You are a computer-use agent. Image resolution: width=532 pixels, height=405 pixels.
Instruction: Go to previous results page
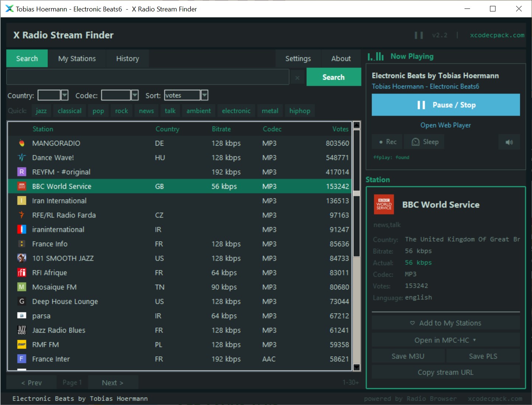32,383
